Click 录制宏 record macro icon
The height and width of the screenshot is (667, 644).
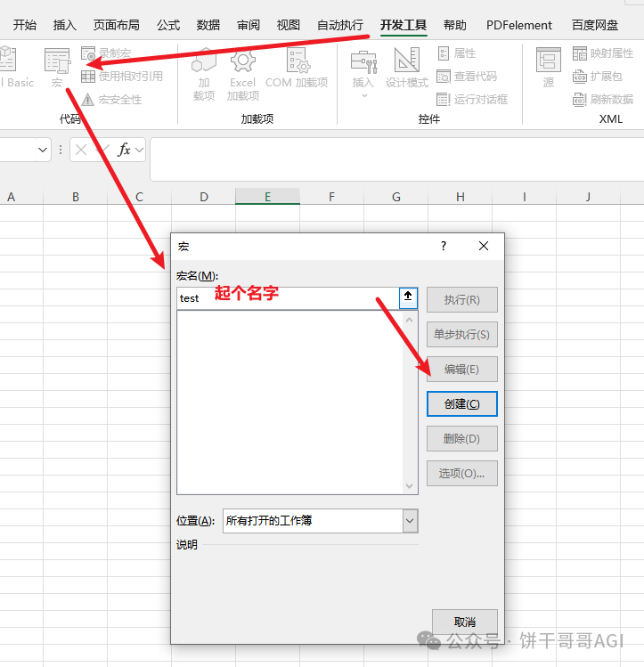[x=88, y=53]
